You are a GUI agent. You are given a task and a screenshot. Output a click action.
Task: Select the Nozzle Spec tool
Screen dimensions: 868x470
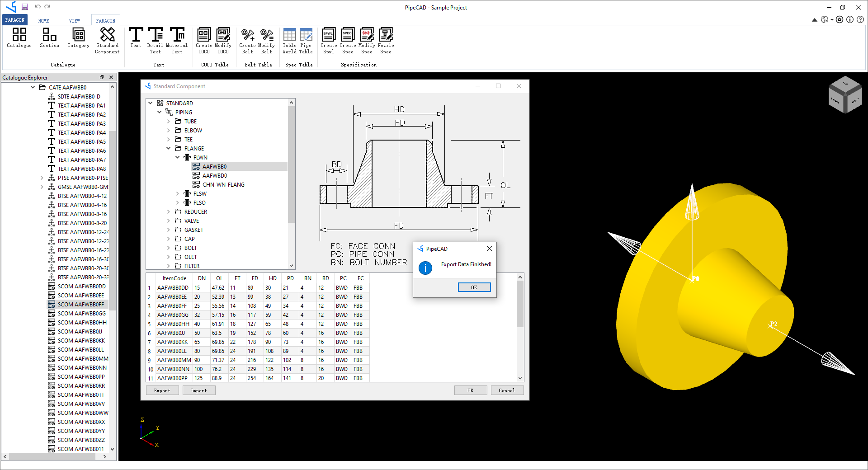tap(386, 40)
